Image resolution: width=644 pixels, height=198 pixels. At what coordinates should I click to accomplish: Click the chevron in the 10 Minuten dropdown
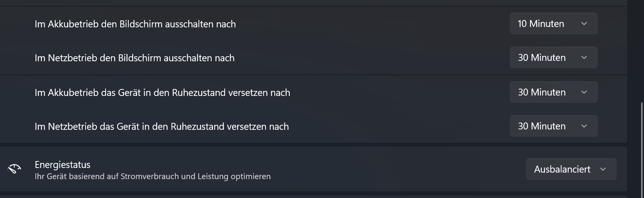pyautogui.click(x=584, y=23)
